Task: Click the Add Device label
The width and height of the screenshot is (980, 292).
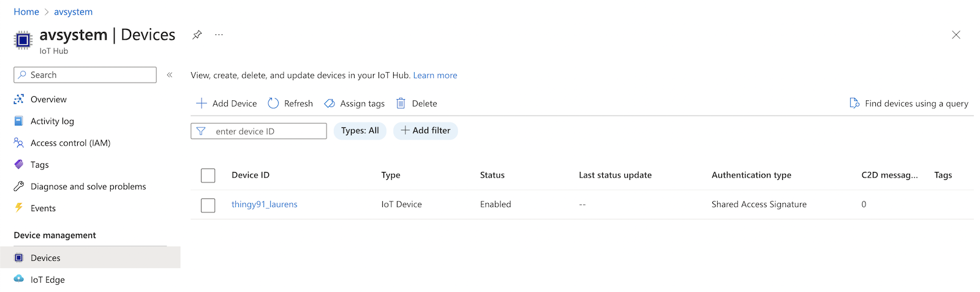Action: (x=235, y=103)
